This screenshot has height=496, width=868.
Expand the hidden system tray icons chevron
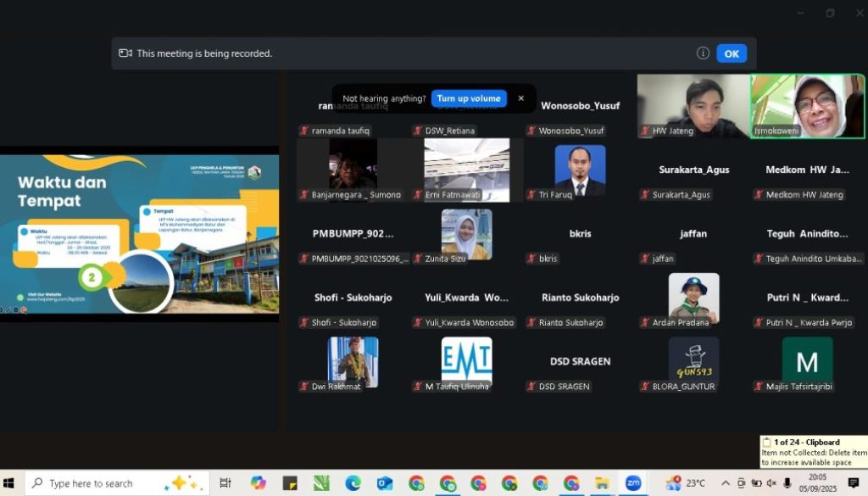point(726,483)
